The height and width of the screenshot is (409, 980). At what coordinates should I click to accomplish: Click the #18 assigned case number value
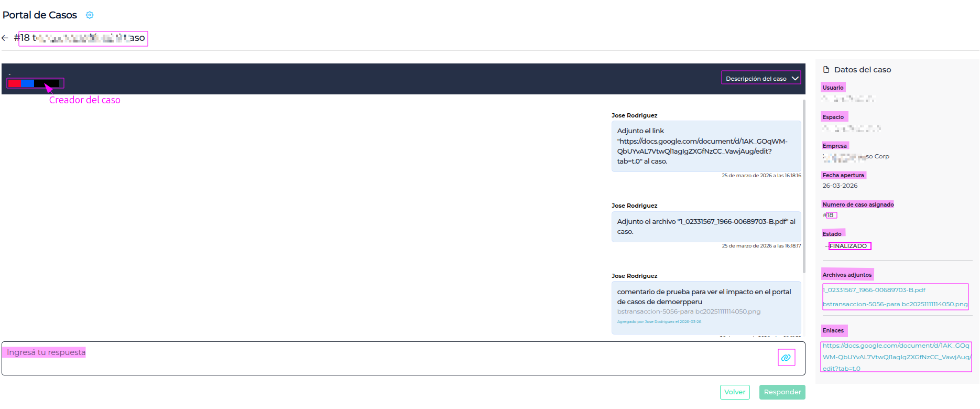coord(830,215)
